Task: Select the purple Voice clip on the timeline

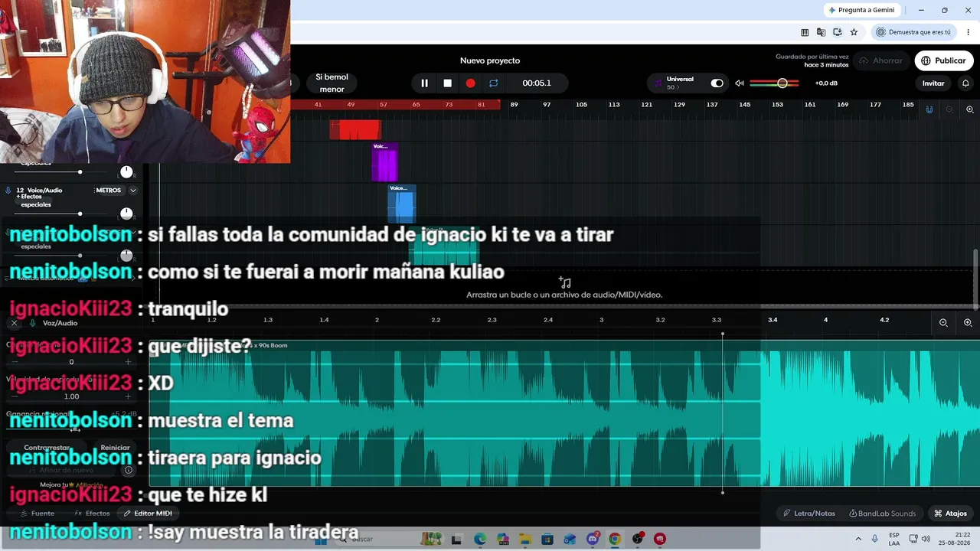Action: tap(385, 162)
